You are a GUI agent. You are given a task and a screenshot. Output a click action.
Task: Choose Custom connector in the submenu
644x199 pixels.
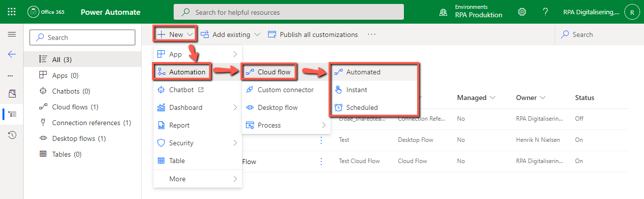coord(286,90)
